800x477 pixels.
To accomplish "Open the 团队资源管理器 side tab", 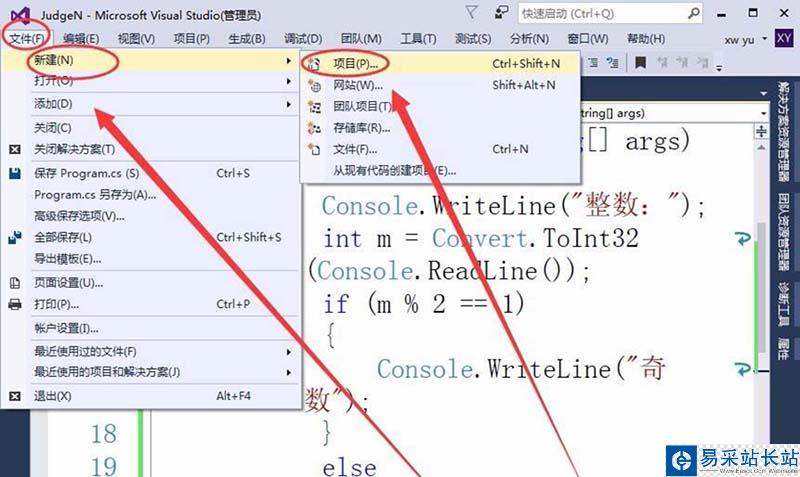I will pos(784,232).
